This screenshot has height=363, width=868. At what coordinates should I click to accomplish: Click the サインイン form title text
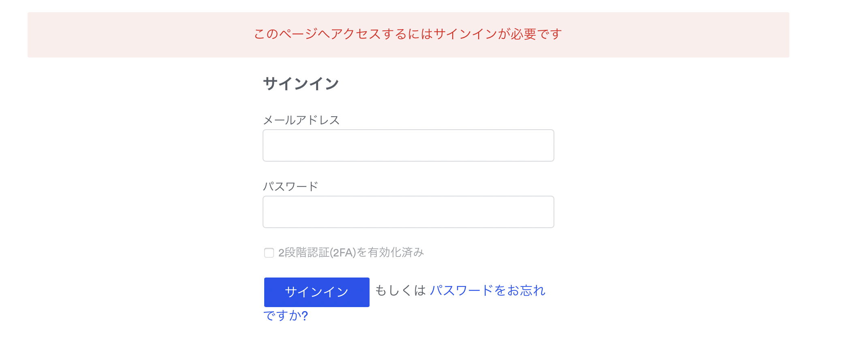pos(301,84)
